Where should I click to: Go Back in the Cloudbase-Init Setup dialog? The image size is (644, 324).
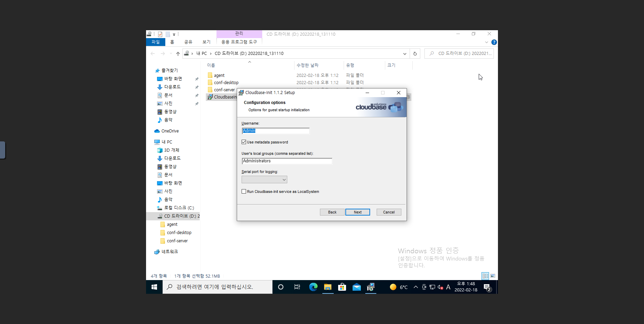(332, 212)
